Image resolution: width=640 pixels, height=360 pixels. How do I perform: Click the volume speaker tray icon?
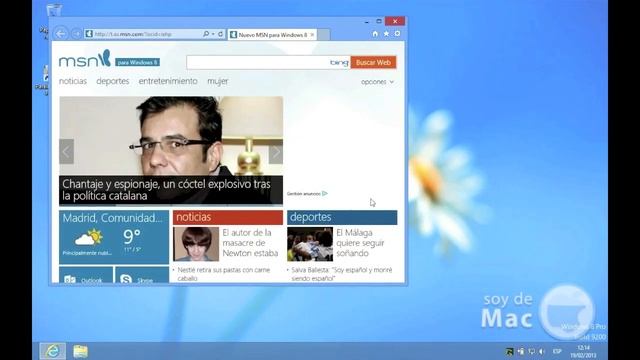[542, 351]
